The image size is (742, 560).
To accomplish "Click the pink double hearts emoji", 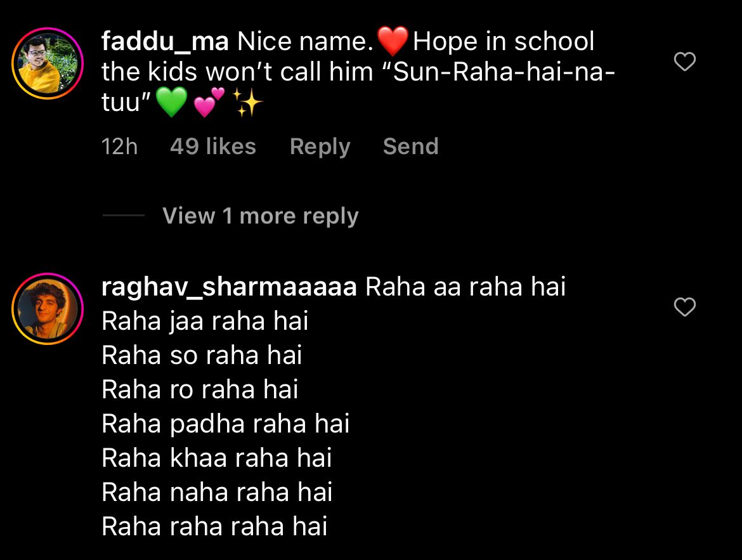I will (x=209, y=102).
